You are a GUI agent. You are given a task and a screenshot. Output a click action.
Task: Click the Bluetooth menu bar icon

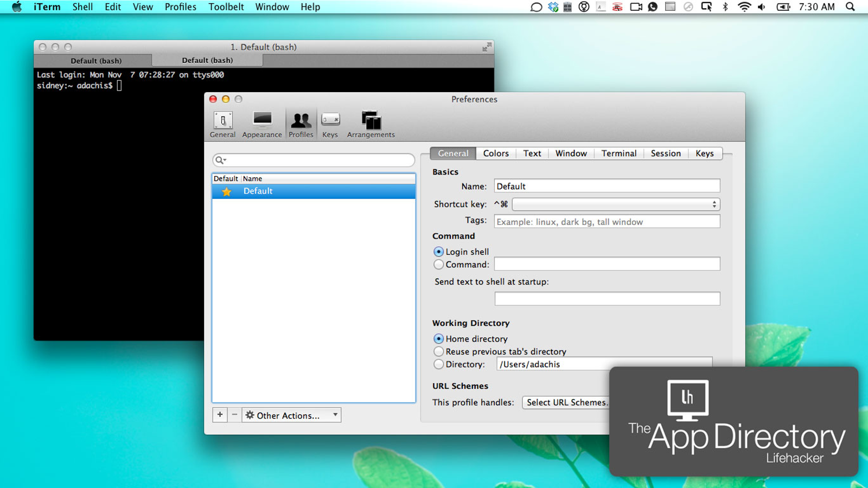coord(725,7)
